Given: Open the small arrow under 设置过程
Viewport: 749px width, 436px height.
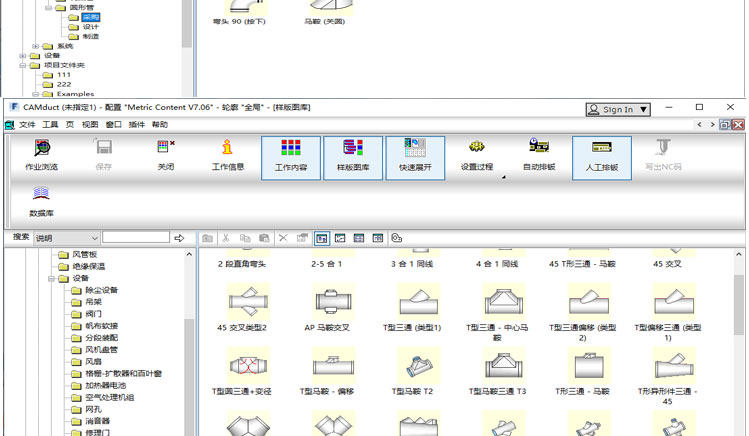Looking at the screenshot, I should 503,177.
